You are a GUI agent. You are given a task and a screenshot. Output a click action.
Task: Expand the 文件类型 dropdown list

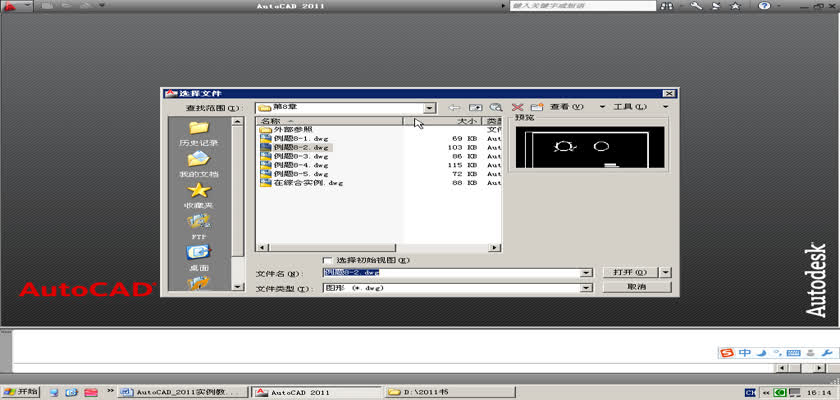[x=587, y=288]
